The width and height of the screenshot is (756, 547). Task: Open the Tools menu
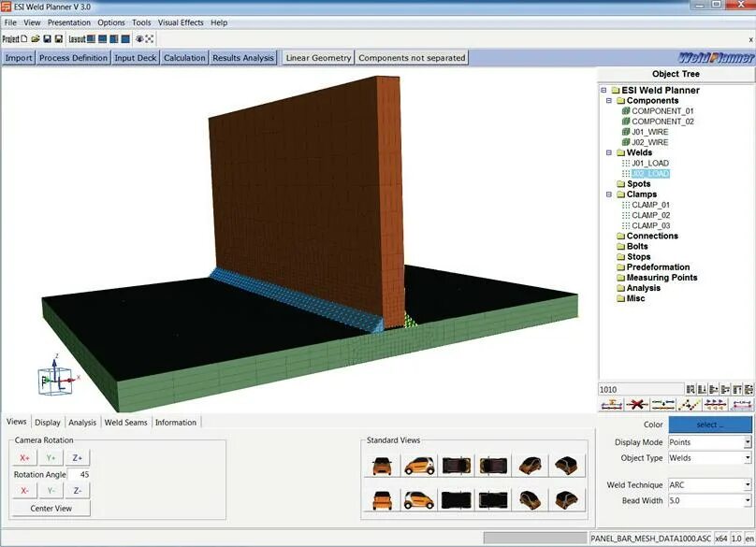tap(141, 22)
